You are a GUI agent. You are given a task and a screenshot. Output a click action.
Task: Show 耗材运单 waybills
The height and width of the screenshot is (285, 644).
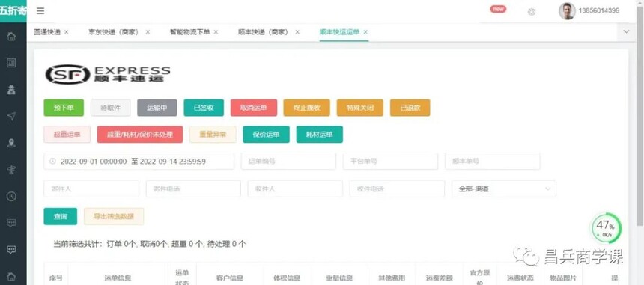point(320,135)
